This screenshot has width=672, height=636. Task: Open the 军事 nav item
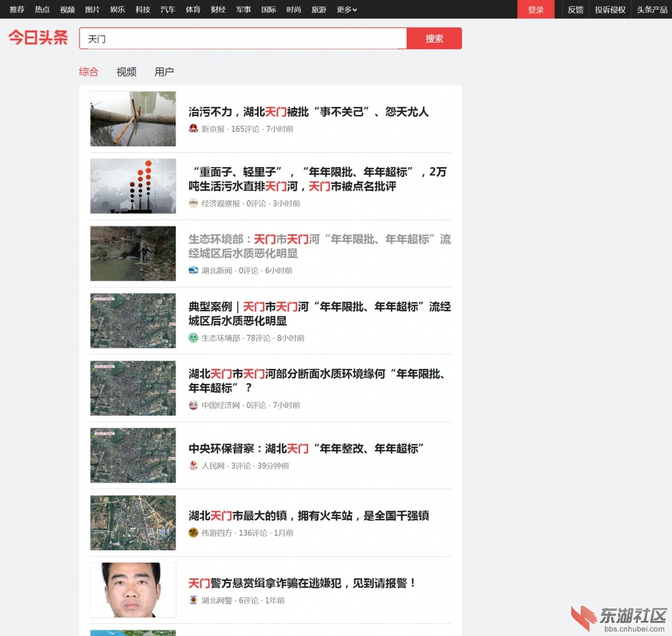click(x=244, y=10)
